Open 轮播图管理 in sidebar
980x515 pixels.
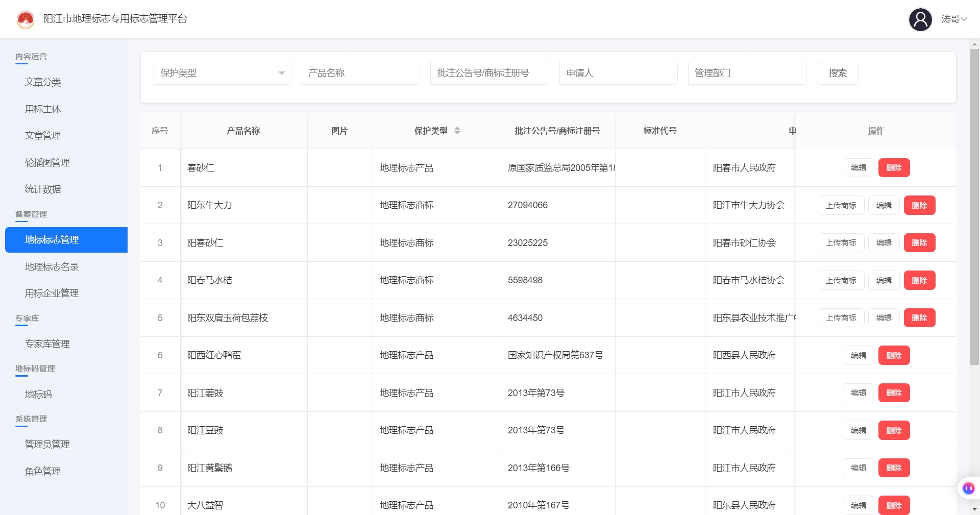[x=47, y=162]
